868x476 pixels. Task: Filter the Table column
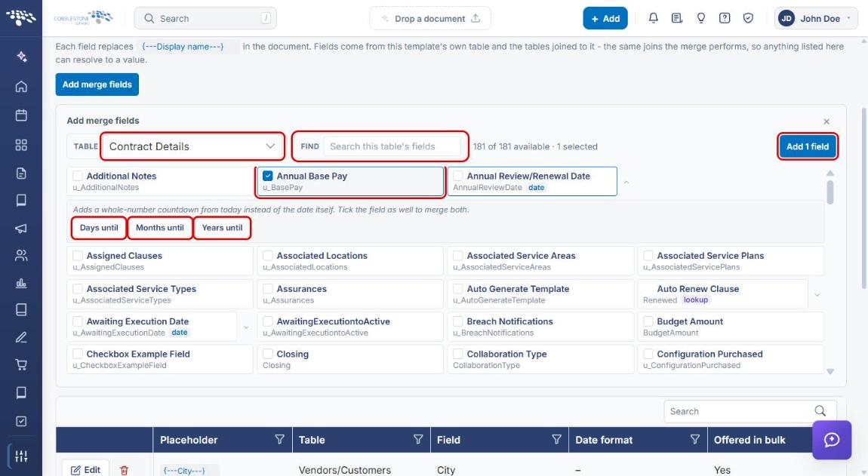point(418,440)
